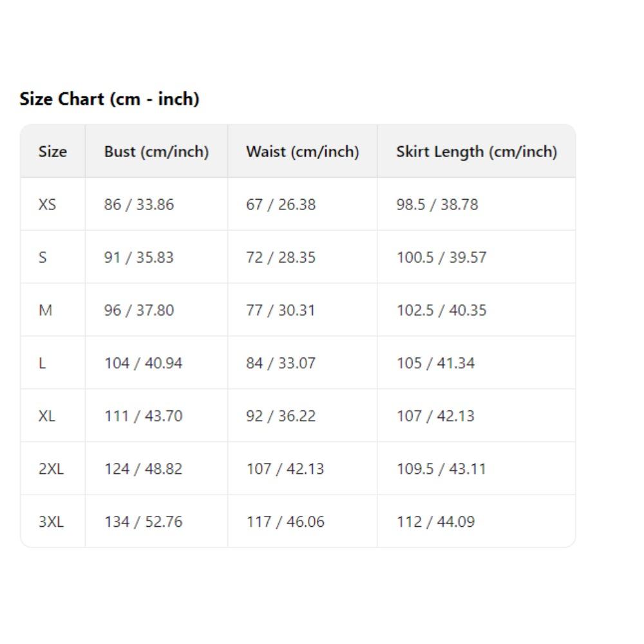The image size is (644, 644).
Task: Click the XL waist value 92 / 36.22
Action: pyautogui.click(x=281, y=416)
